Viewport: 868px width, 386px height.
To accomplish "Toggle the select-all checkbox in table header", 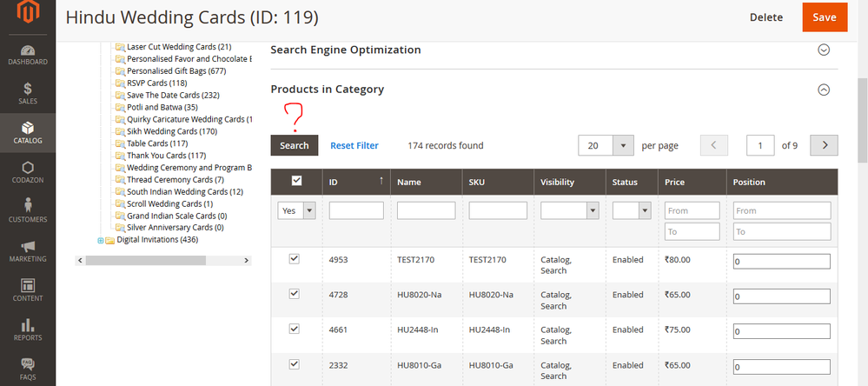I will (295, 181).
